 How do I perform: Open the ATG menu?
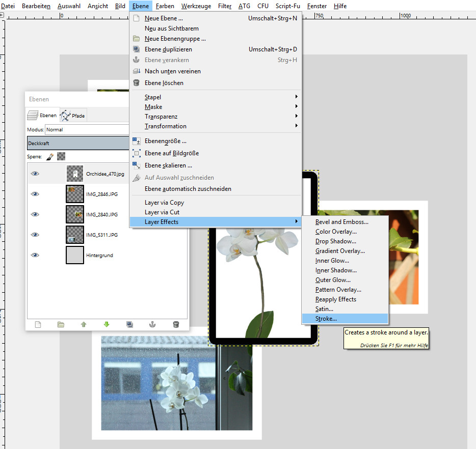(x=245, y=6)
